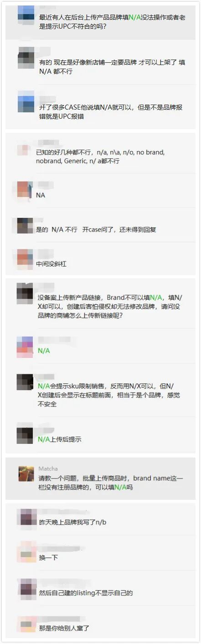Open avatar beside the 'NA' message
The image size is (201, 644).
[25, 190]
